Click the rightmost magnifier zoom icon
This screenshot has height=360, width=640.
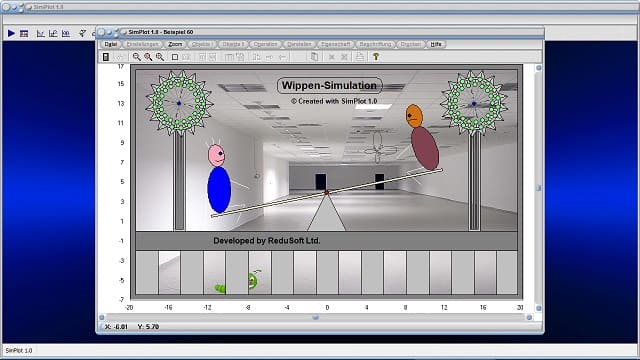[160, 57]
